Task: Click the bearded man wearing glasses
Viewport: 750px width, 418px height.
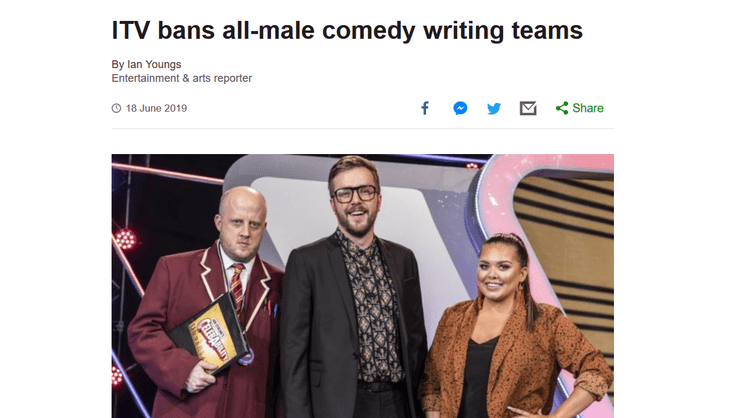Action: [353, 287]
